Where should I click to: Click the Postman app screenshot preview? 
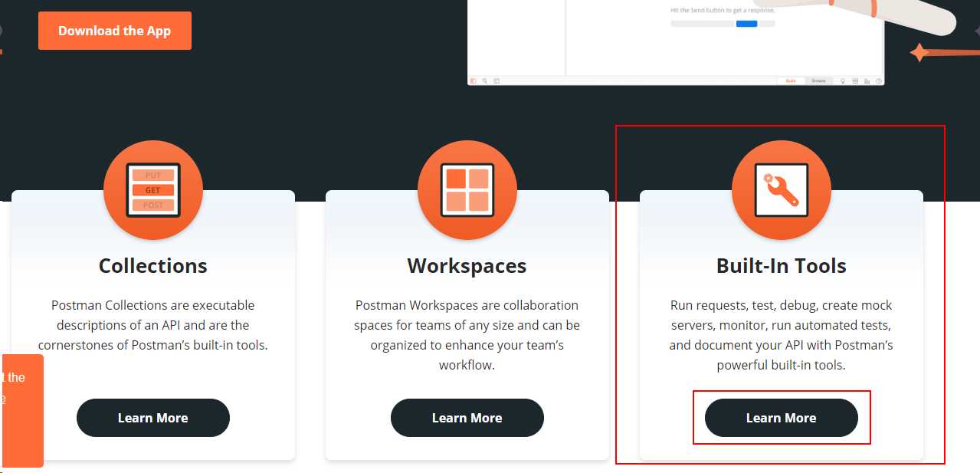point(676,42)
